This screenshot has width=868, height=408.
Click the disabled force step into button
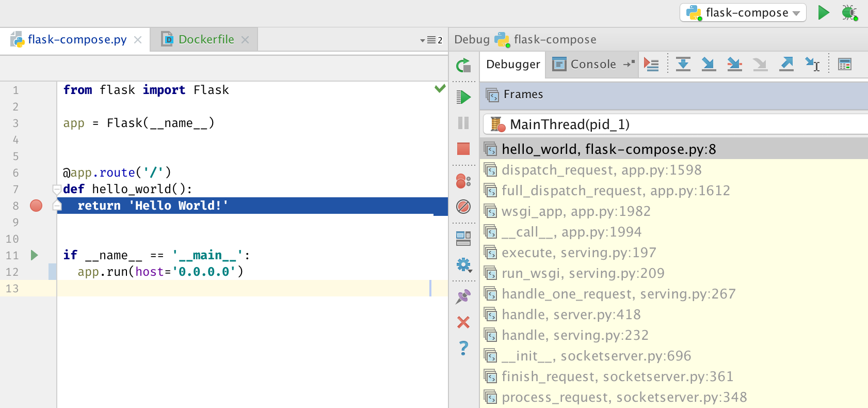pos(760,65)
